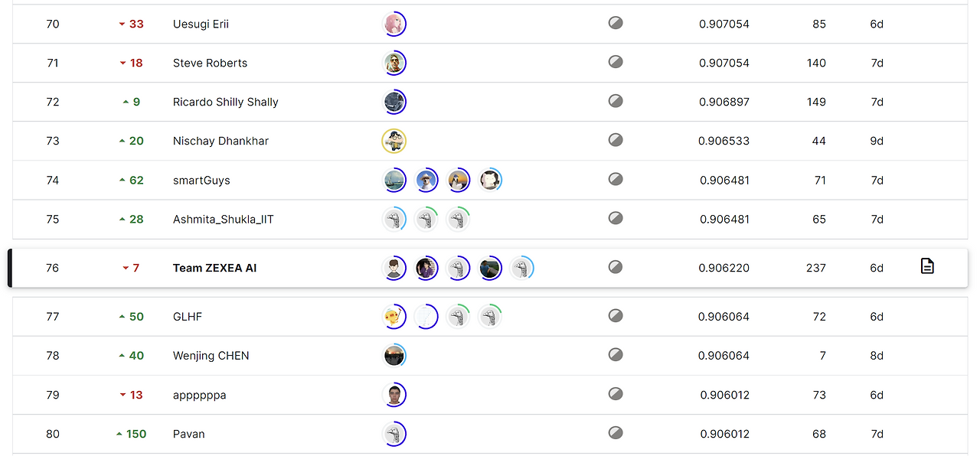This screenshot has width=980, height=456.
Task: Click the gray medal icon in Pavan's row
Action: 616,433
